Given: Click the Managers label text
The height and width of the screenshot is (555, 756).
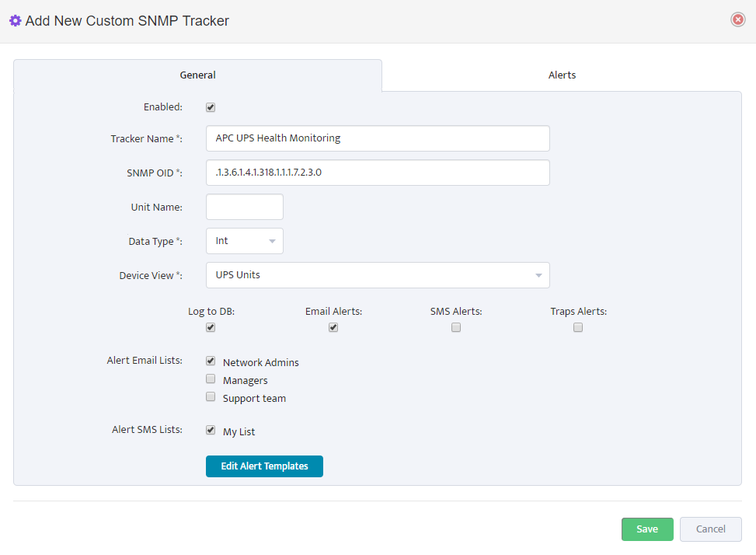Looking at the screenshot, I should (245, 380).
